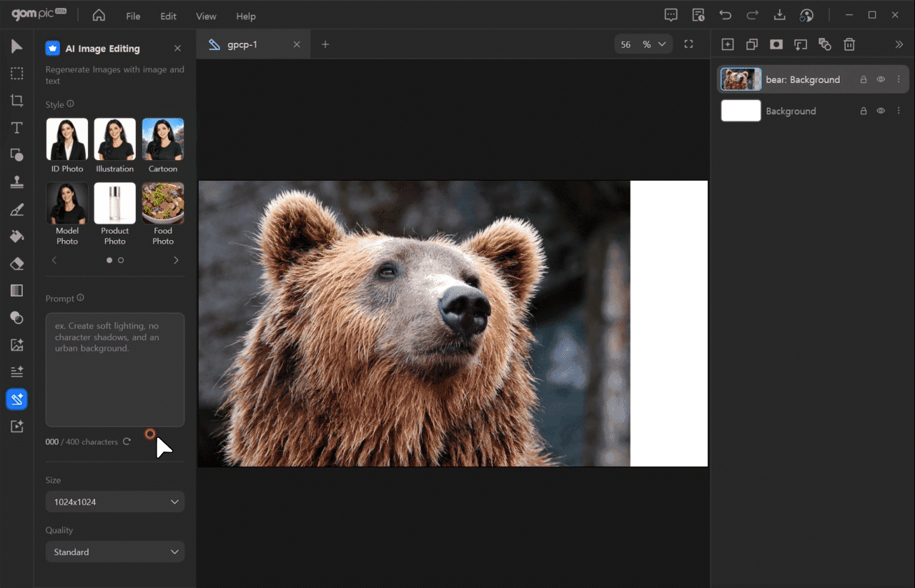Viewport: 915px width, 588px height.
Task: Close the gpcp-1 tab
Action: pos(297,44)
